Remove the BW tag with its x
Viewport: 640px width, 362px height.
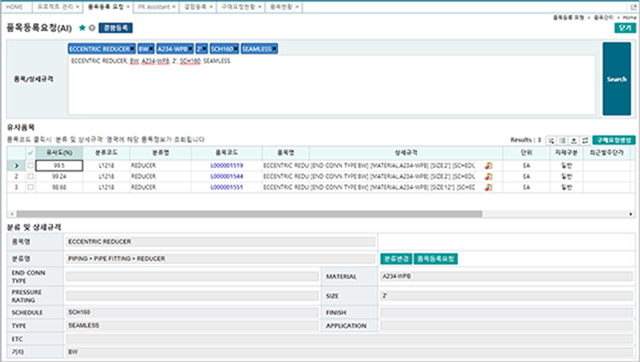tap(151, 49)
